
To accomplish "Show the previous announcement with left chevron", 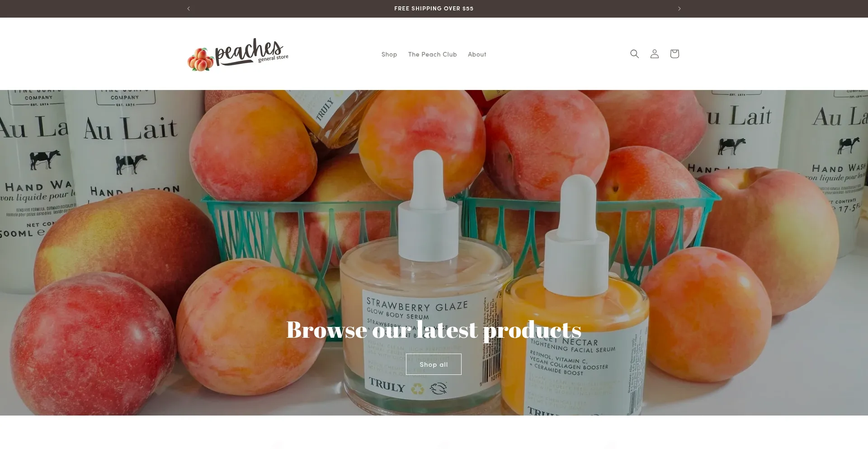I will (x=189, y=9).
